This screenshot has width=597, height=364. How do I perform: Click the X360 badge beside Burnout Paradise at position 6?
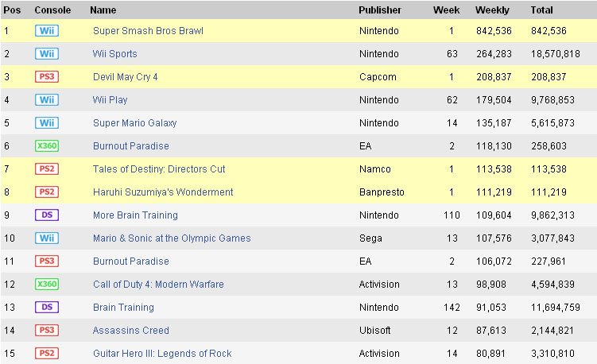click(47, 146)
